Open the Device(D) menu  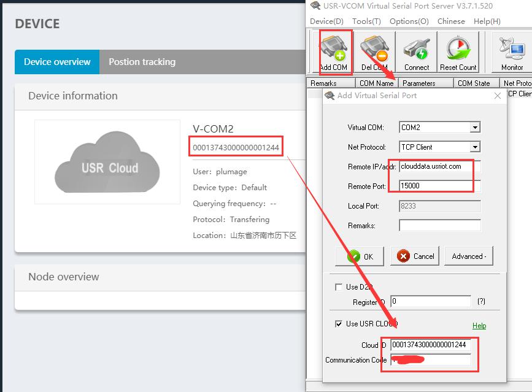pos(326,21)
